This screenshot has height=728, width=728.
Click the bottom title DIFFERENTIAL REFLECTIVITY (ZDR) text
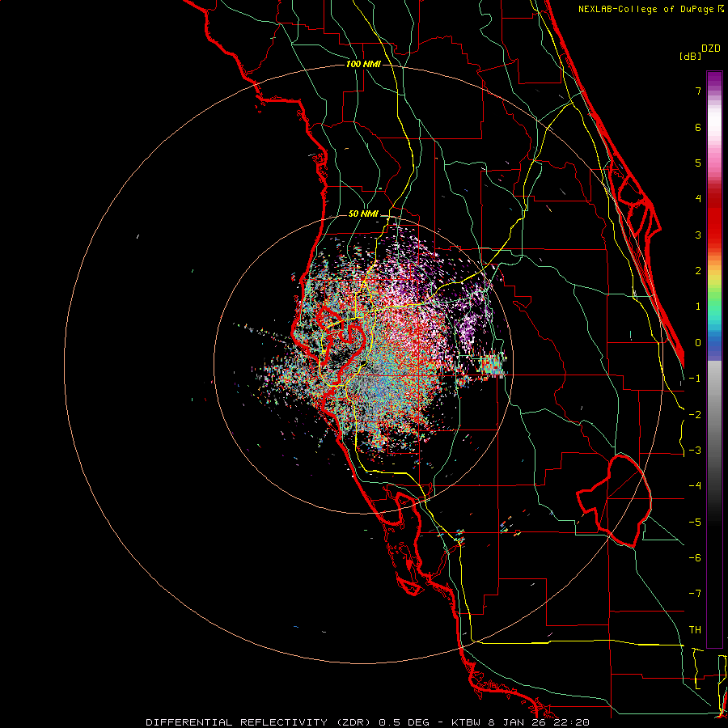pos(259,722)
